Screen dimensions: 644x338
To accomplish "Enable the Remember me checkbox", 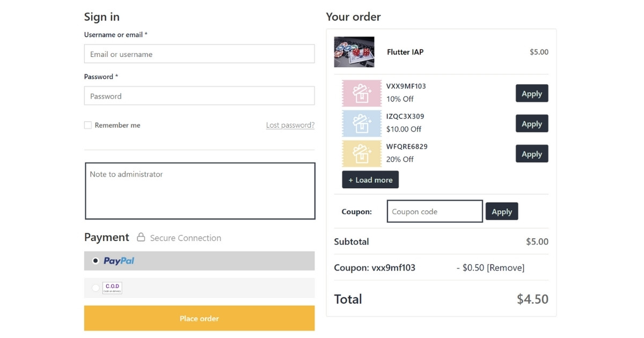I will pyautogui.click(x=87, y=124).
